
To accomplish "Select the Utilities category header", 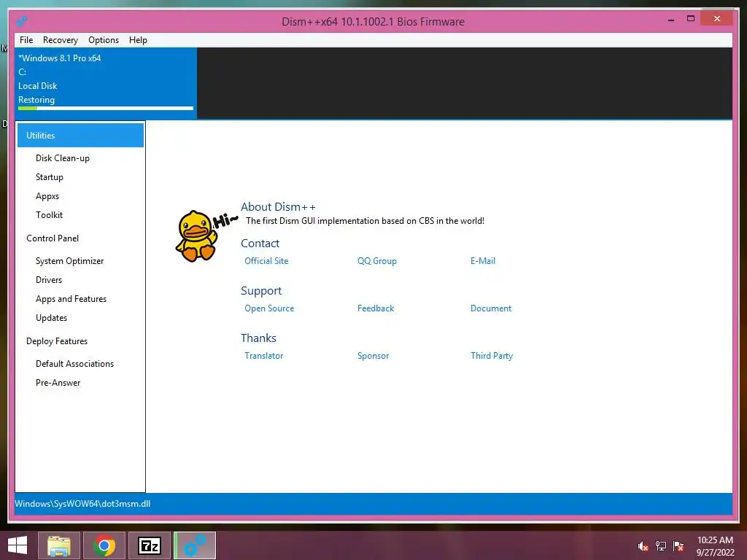I will 80,135.
